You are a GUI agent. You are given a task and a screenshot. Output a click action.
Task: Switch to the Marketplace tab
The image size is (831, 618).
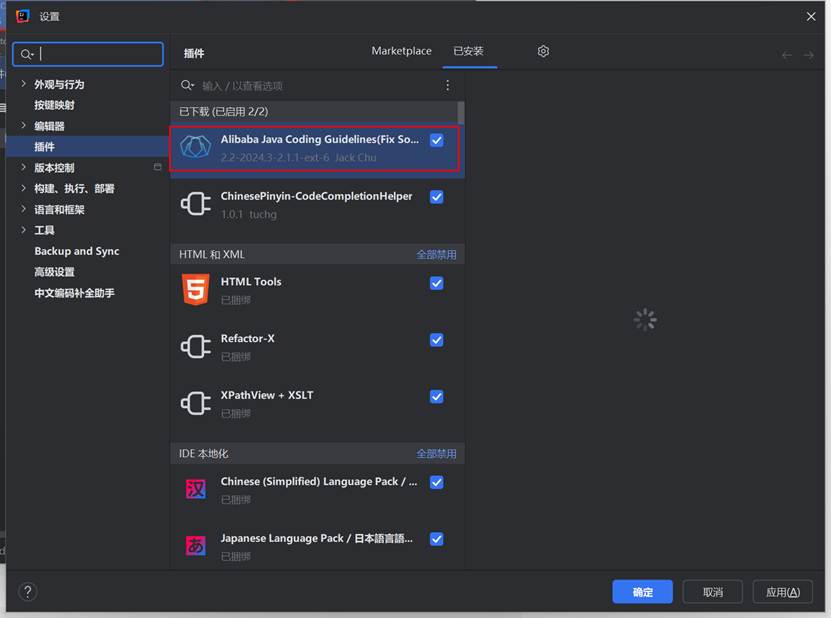[401, 51]
